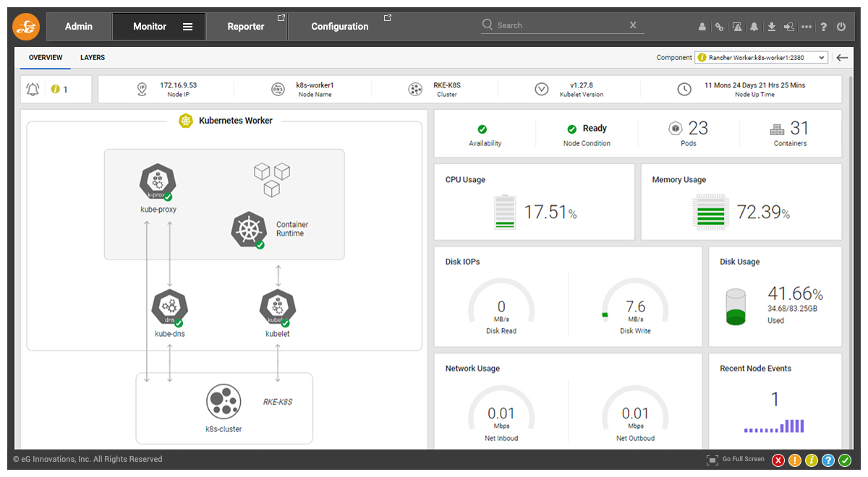Click the power logout icon

[841, 27]
